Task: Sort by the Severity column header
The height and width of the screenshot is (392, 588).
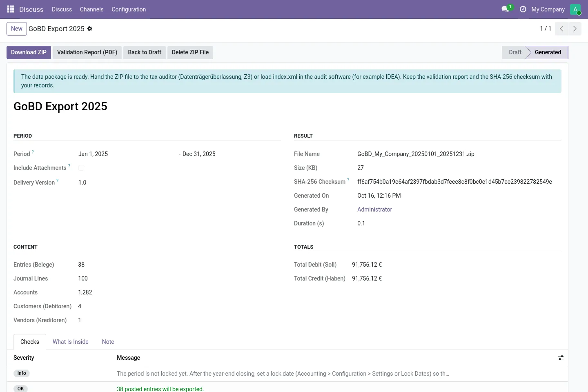Action: 24,358
